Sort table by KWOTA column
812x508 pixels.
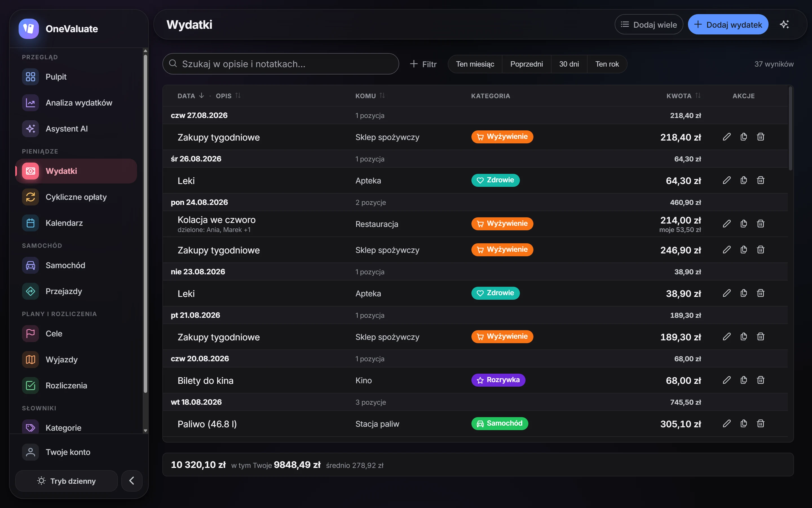pos(683,96)
